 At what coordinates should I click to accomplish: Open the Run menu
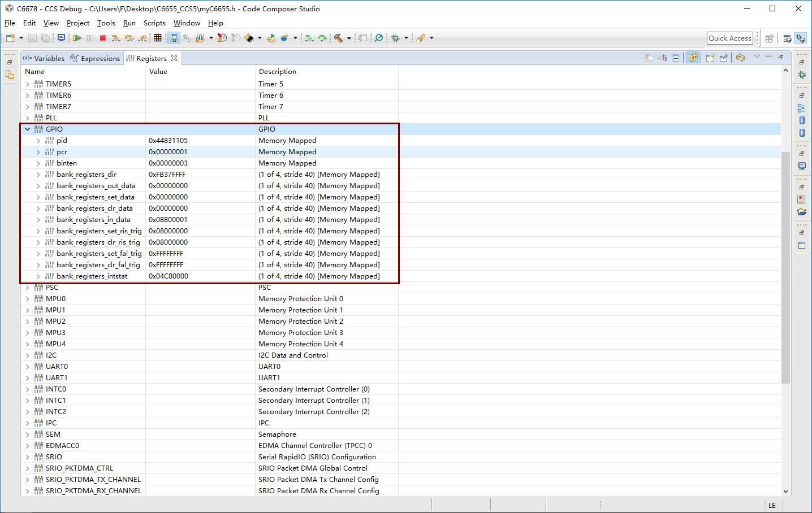(129, 23)
